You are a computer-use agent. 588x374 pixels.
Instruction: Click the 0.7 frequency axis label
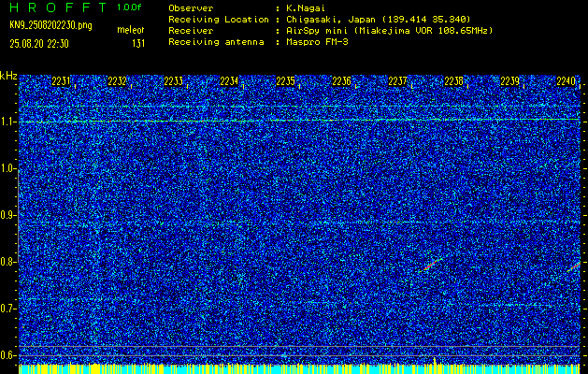point(7,309)
